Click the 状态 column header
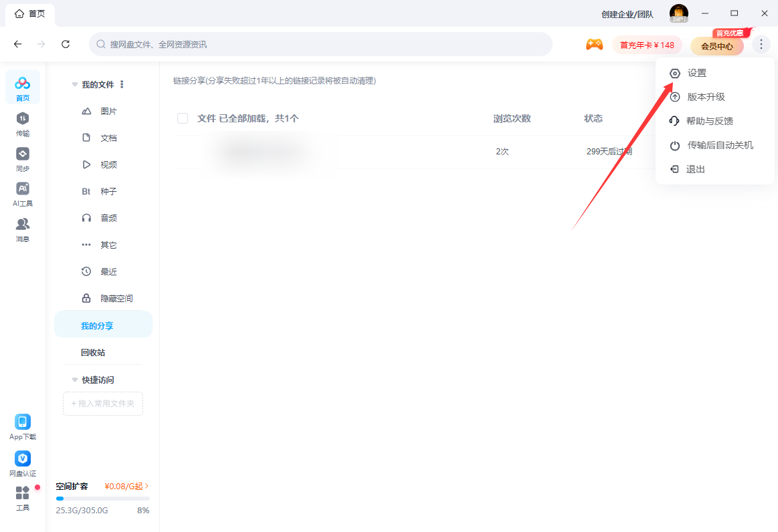Viewport: 778px width, 532px height. (593, 118)
